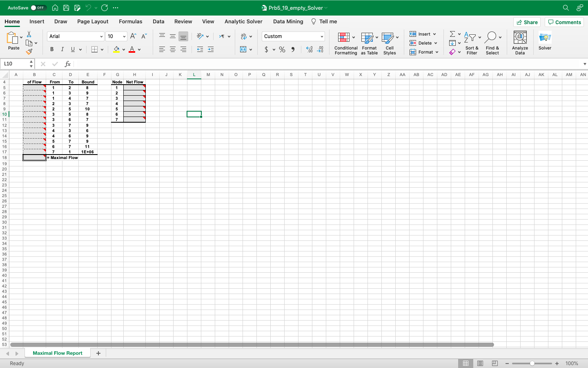Click the AutoSum sigma icon
Viewport: 588px width, 368px height.
pyautogui.click(x=452, y=34)
